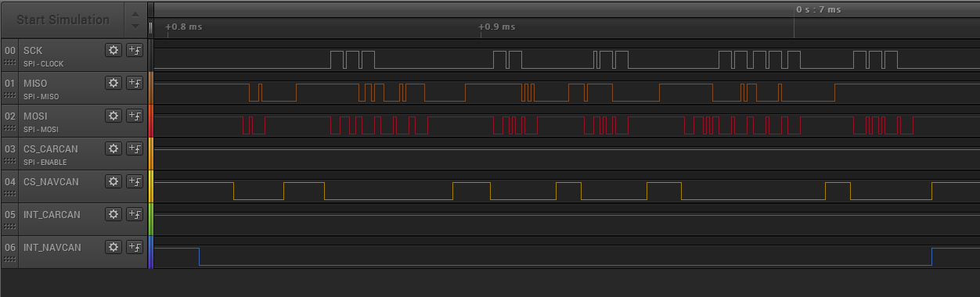Grab the drag handle of channel 06
Viewport: 980px width, 297px height.
[10, 260]
